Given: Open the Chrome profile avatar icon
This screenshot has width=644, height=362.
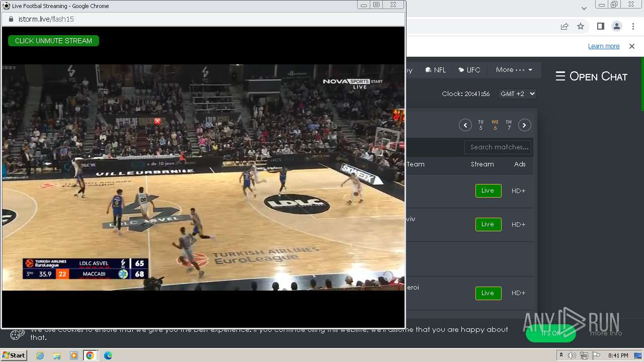Looking at the screenshot, I should 616,27.
